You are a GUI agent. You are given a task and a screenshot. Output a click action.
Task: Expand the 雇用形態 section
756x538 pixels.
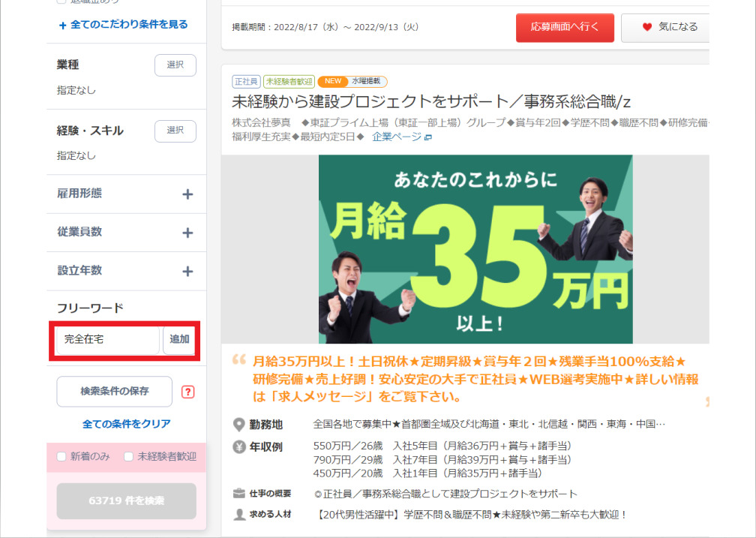(126, 194)
